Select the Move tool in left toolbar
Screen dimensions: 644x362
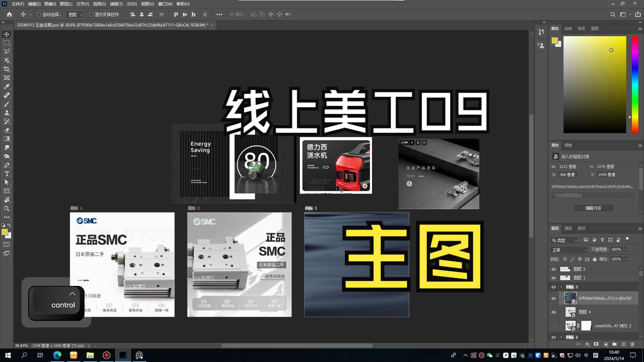7,34
